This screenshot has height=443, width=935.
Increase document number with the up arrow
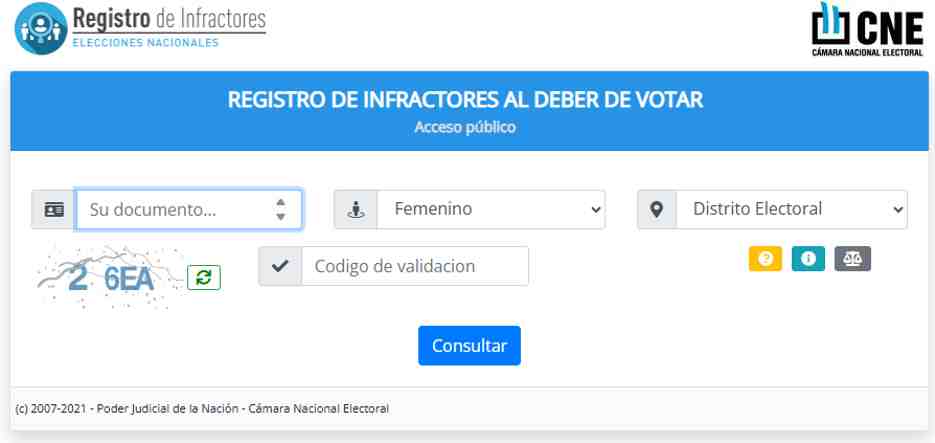coord(281,203)
